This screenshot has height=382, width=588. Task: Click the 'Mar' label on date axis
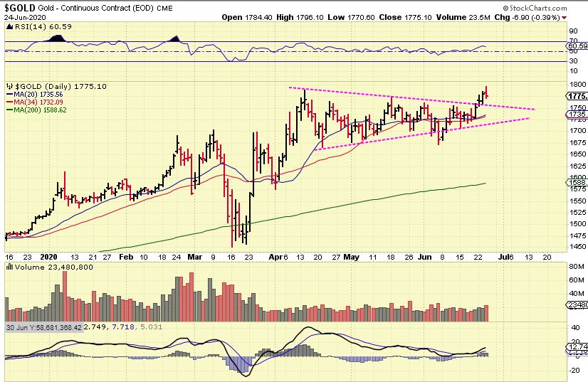coord(194,258)
